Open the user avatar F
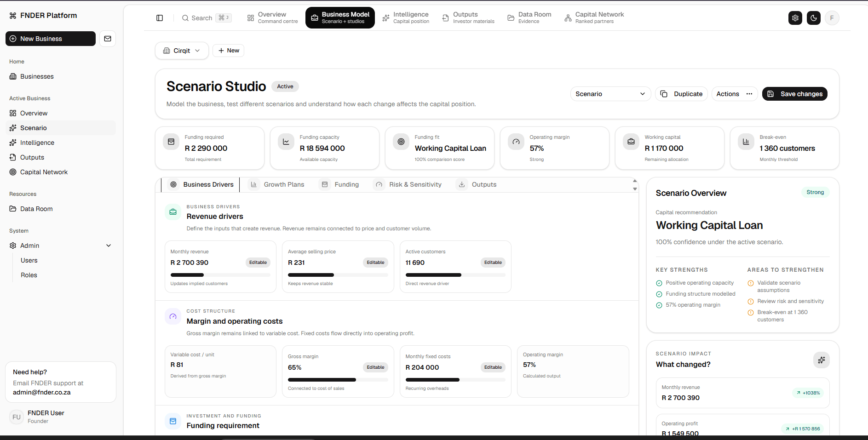Viewport: 868px width, 440px height. (x=832, y=18)
